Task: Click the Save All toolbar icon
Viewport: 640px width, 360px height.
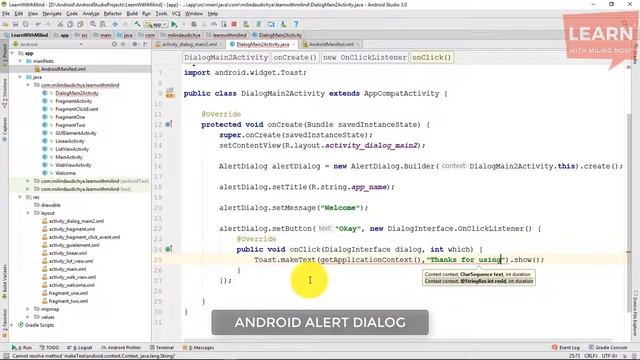Action: (16, 24)
